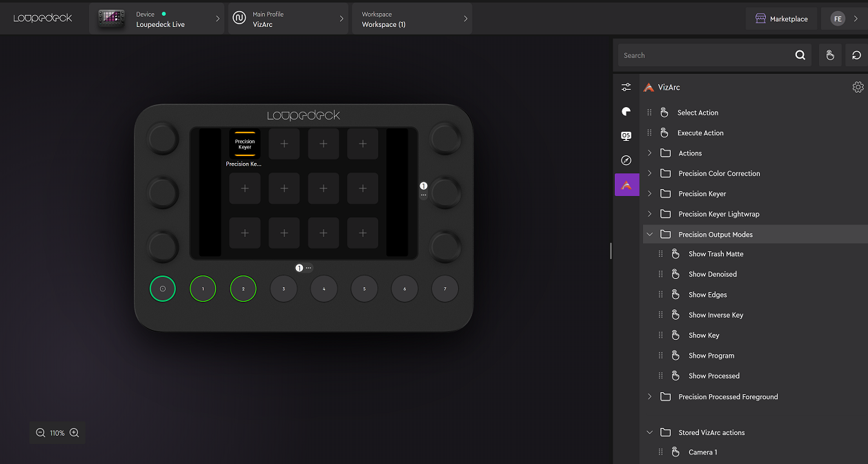
Task: Select the Show Inverse Key action
Action: (x=716, y=315)
